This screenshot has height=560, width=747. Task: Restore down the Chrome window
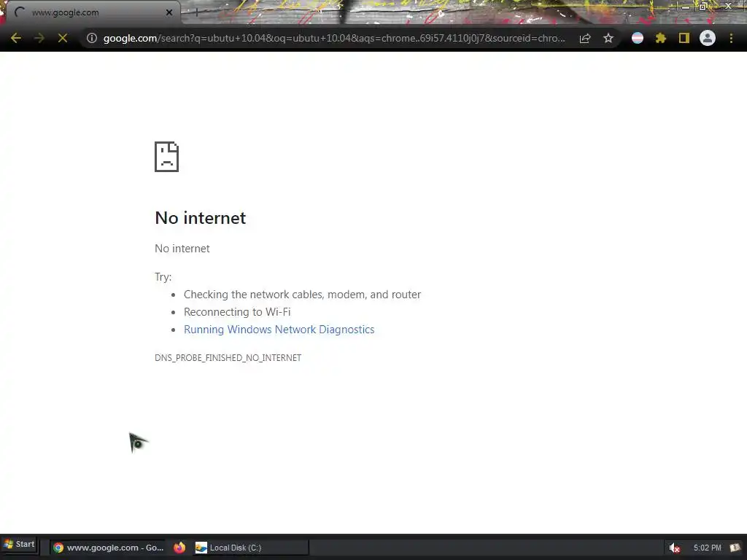(x=703, y=7)
